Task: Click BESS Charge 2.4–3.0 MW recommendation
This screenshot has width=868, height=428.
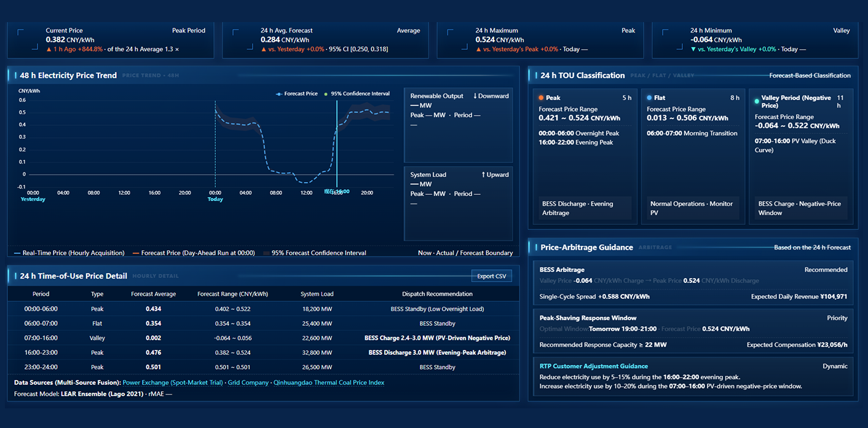Action: 437,338
